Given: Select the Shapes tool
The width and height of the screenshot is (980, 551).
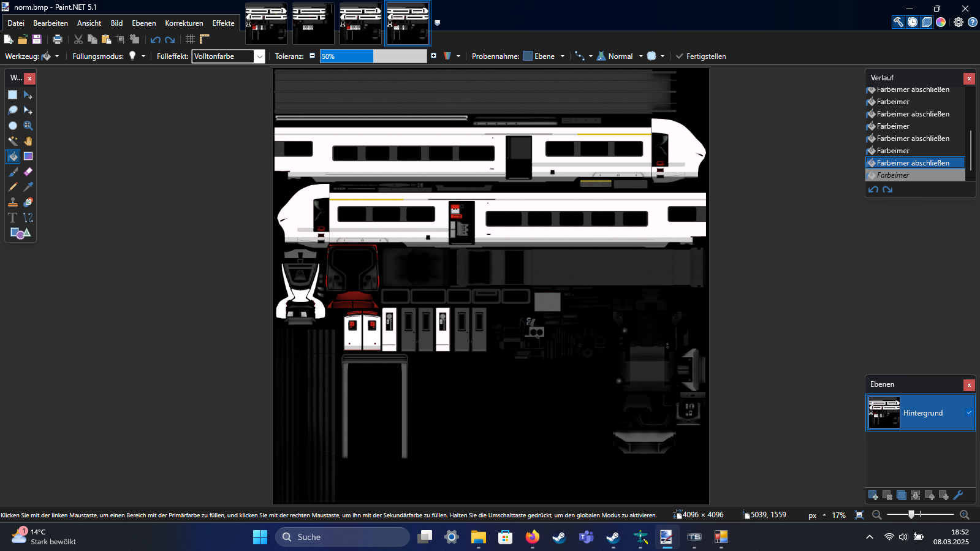Looking at the screenshot, I should [x=20, y=233].
